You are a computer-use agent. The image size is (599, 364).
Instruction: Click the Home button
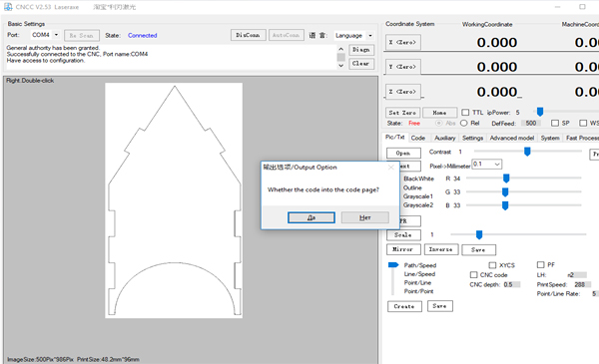coord(439,113)
